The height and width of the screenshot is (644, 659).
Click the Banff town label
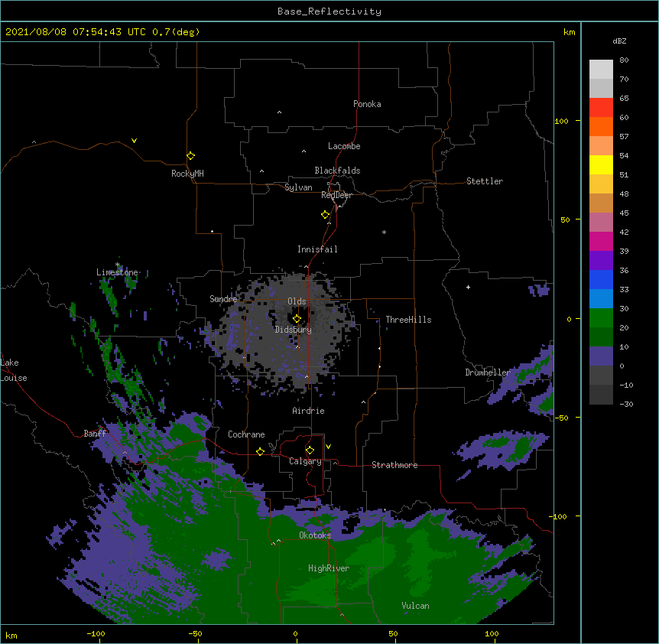tap(95, 434)
